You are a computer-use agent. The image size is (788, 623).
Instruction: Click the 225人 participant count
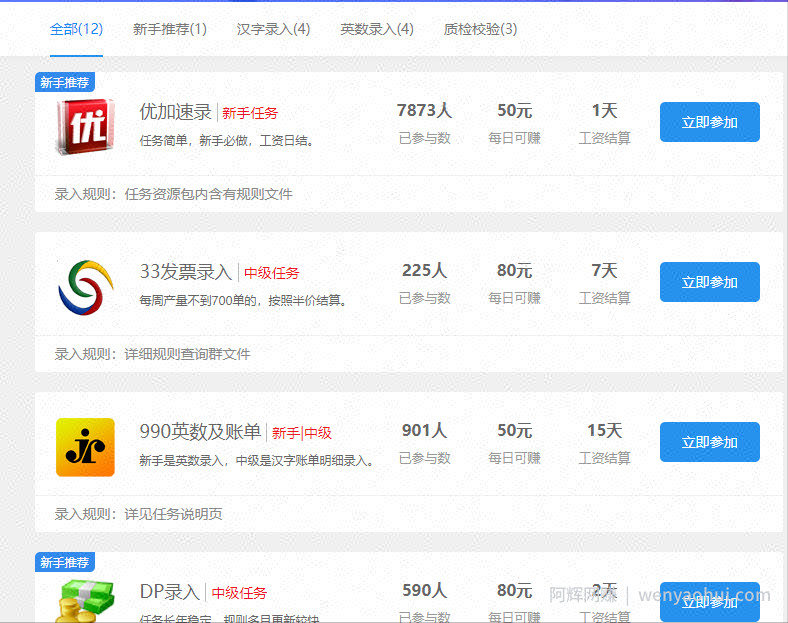tap(425, 270)
